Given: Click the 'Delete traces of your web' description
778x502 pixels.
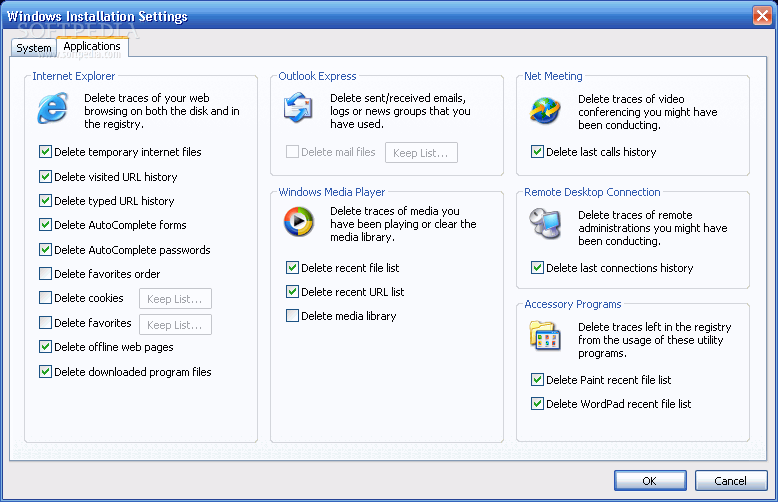Looking at the screenshot, I should click(x=162, y=111).
